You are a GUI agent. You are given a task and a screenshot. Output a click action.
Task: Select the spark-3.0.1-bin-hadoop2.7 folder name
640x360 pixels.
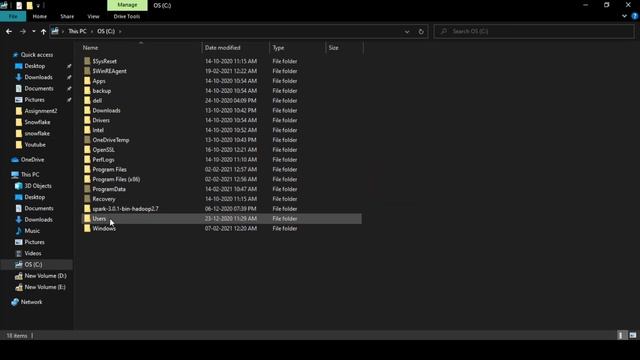(x=126, y=209)
